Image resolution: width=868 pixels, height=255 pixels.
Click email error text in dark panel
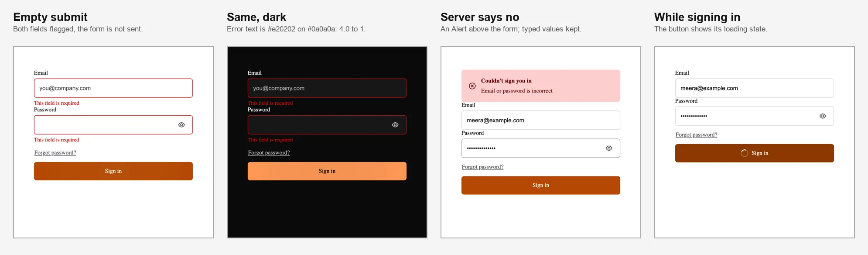click(270, 103)
